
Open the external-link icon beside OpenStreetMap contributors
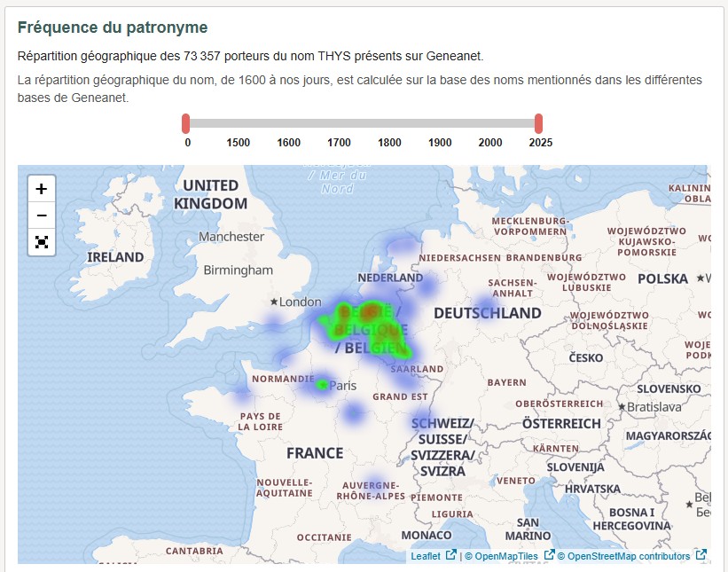699,556
